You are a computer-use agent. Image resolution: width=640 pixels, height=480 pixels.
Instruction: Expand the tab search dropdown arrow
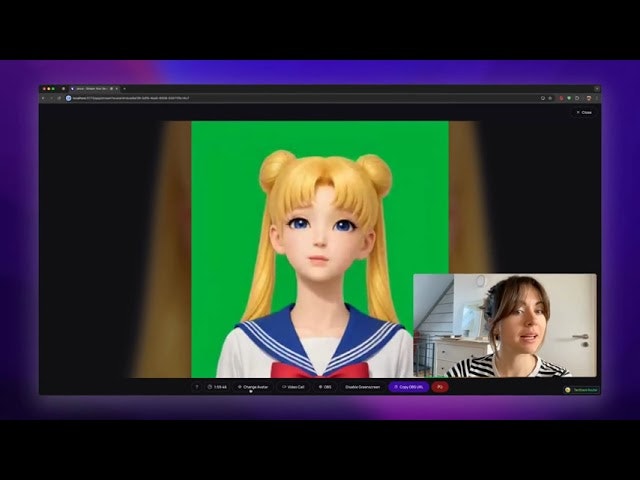[x=597, y=89]
